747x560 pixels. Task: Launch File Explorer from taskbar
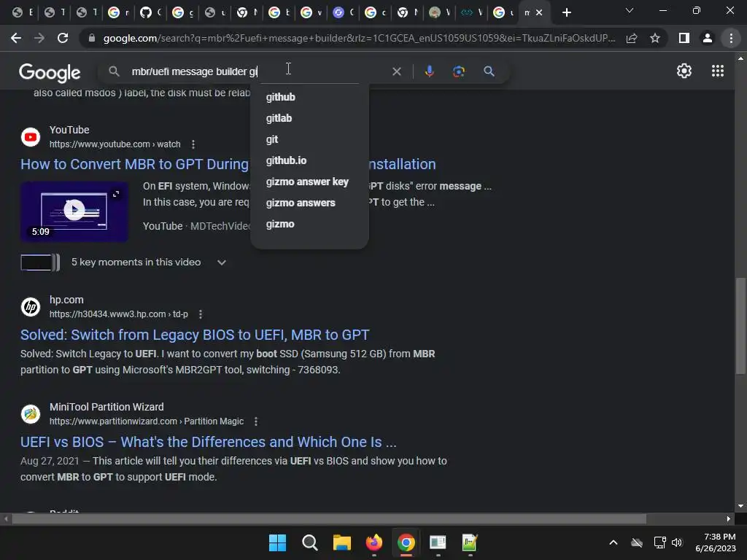[341, 542]
